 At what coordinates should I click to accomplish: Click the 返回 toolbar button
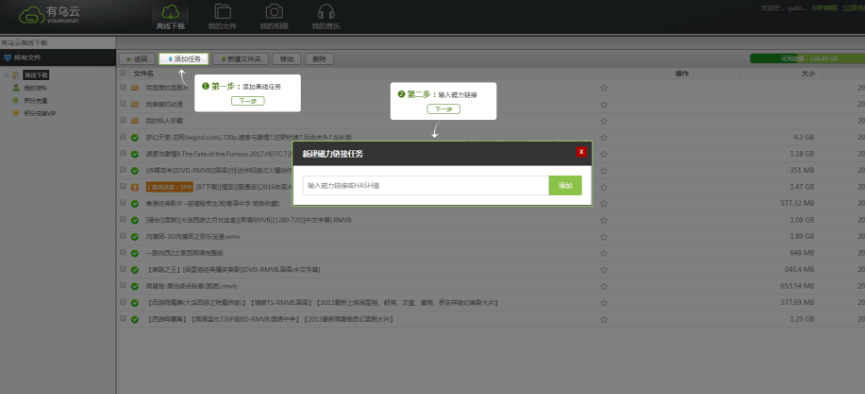(137, 58)
